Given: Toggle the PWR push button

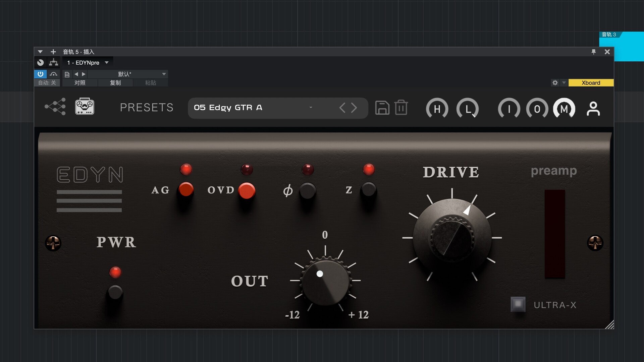Looking at the screenshot, I should click(x=115, y=293).
